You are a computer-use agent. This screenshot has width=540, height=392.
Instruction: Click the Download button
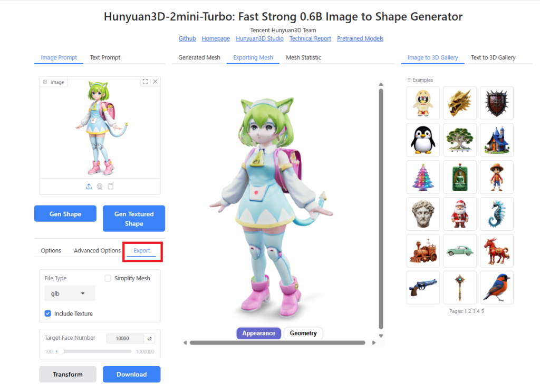(131, 374)
